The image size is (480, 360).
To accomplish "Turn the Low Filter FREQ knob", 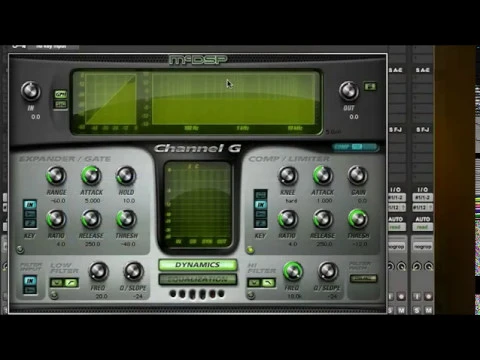I will [x=98, y=271].
